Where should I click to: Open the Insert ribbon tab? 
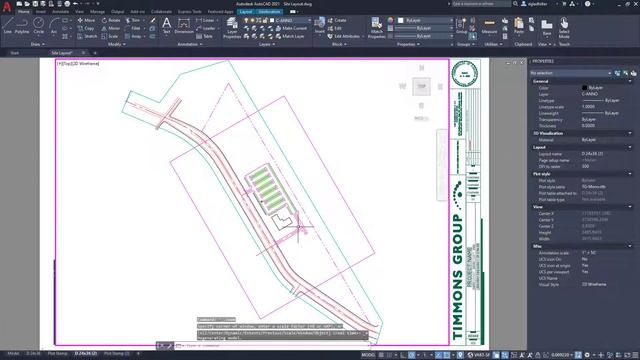(41, 12)
